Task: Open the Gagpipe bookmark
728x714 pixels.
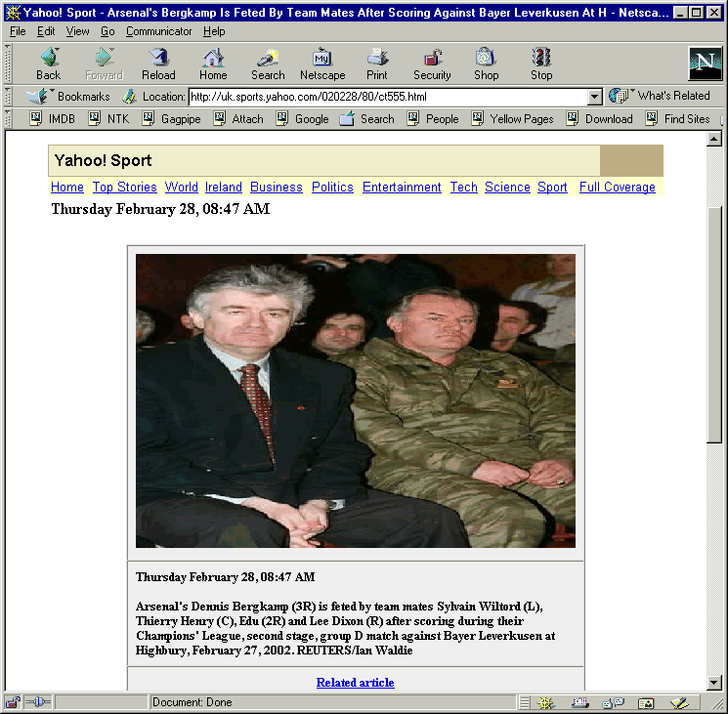Action: point(171,119)
